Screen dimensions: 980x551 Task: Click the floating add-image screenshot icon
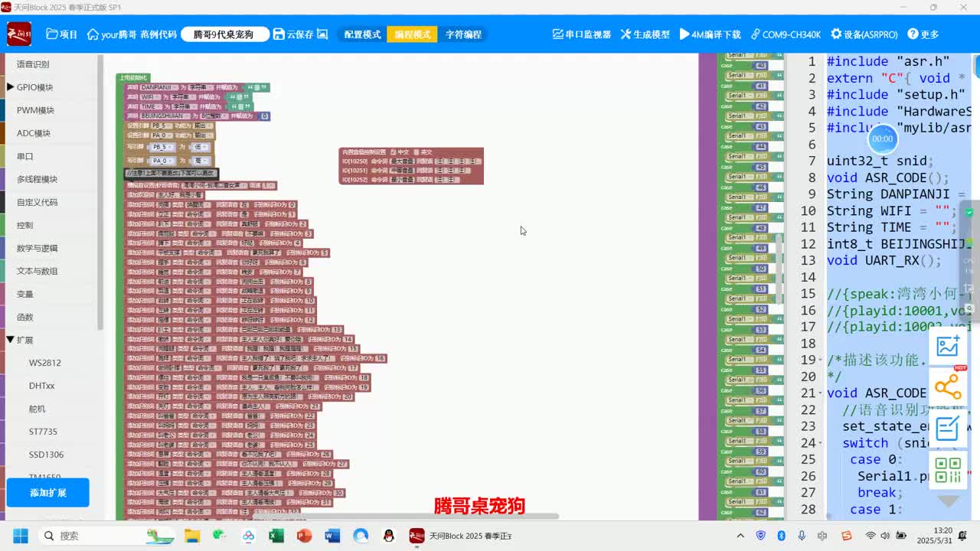pos(948,346)
